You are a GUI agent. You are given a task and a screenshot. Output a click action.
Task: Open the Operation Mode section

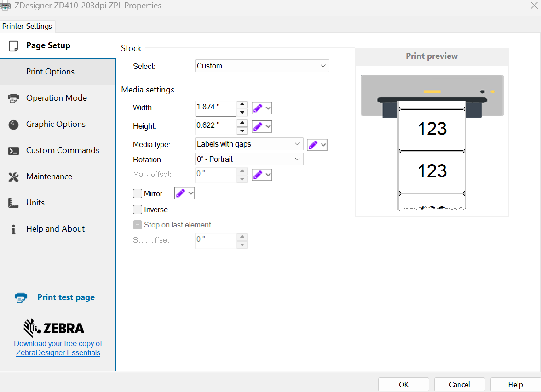58,98
